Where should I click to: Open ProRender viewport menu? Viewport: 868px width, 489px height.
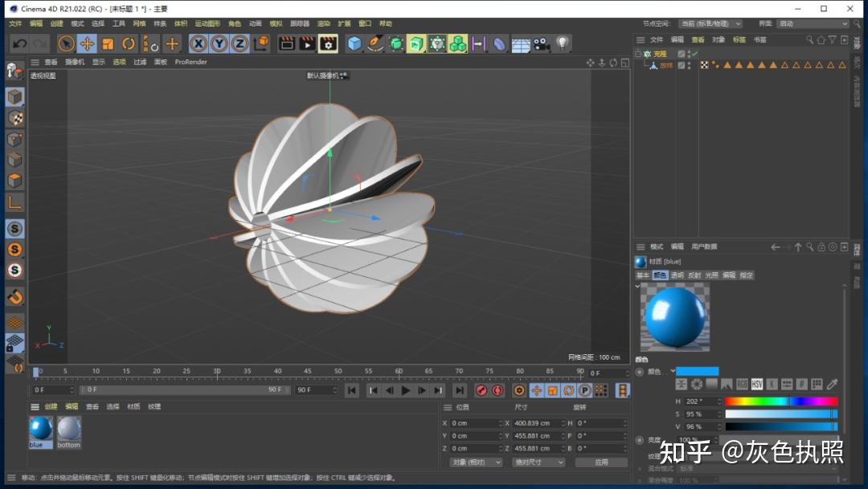[190, 62]
